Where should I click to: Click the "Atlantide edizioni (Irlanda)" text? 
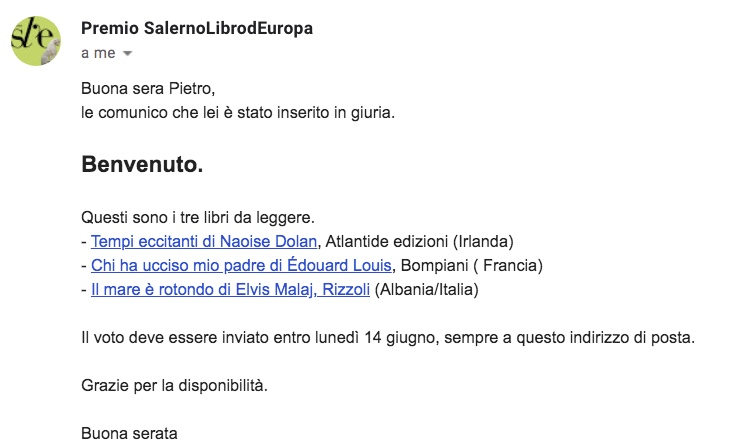[x=428, y=241]
